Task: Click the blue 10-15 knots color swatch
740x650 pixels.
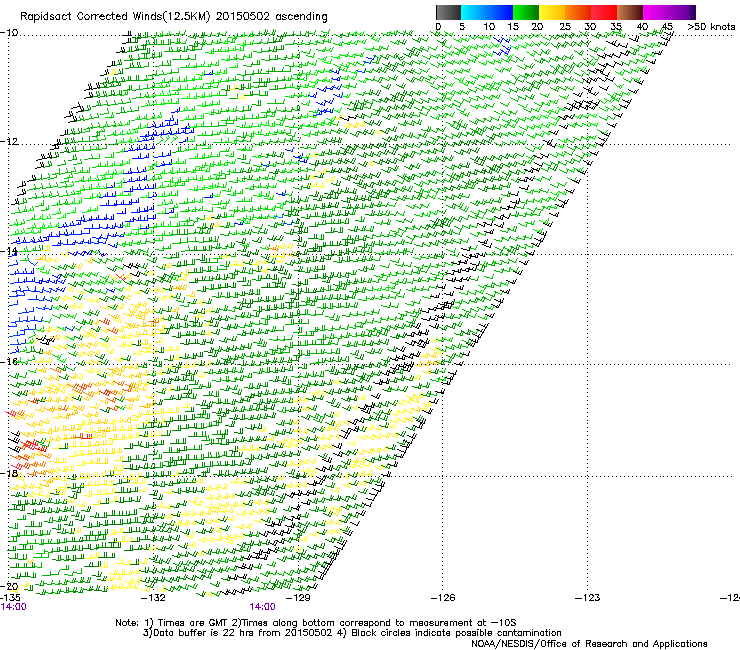Action: (500, 12)
